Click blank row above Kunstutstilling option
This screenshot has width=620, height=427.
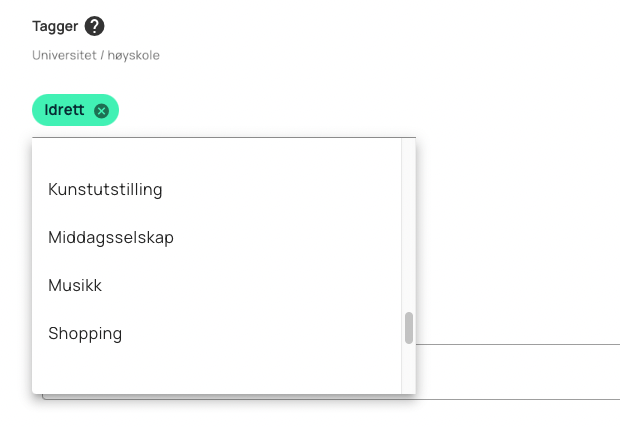click(216, 152)
